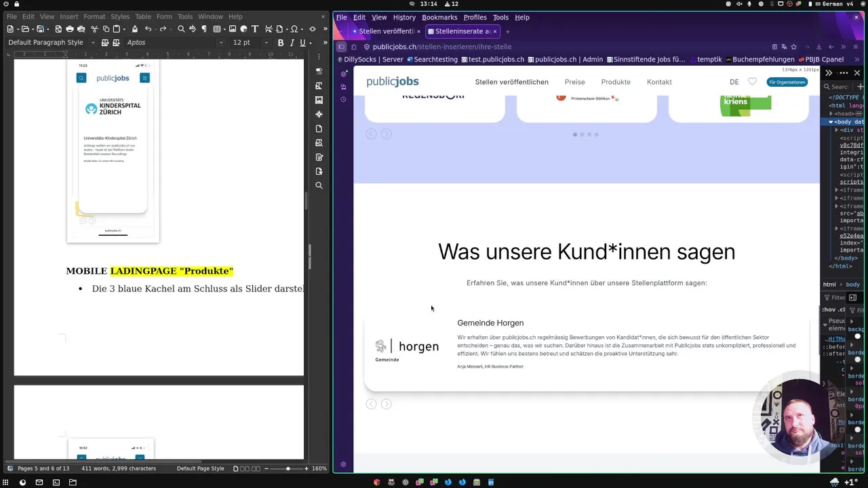Screen dimensions: 868x488
Task: Open Preise navigation link
Action: click(574, 82)
